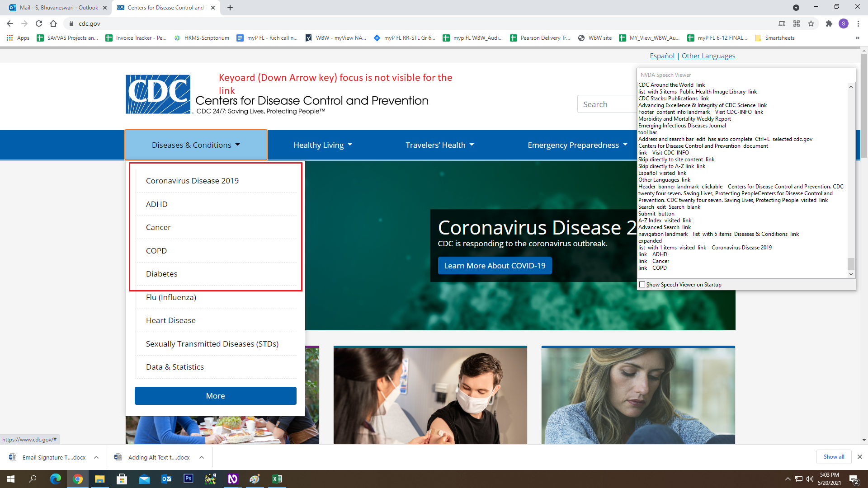The width and height of the screenshot is (868, 488).
Task: Open the vaccination photo thumbnail
Action: click(430, 395)
